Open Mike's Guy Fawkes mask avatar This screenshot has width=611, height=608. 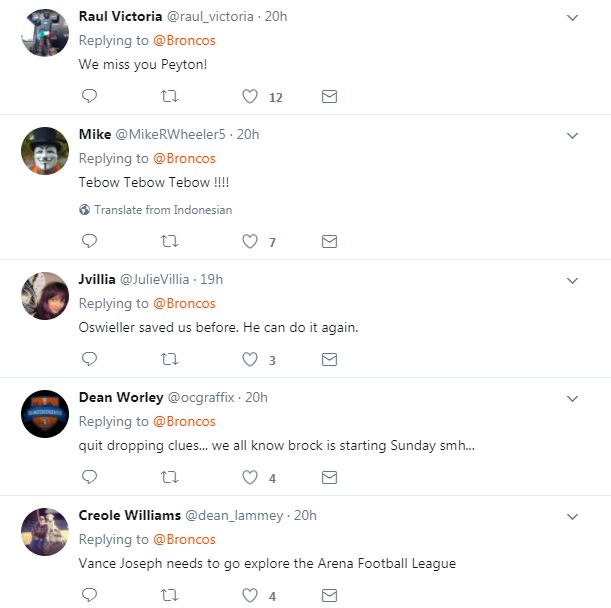click(45, 151)
